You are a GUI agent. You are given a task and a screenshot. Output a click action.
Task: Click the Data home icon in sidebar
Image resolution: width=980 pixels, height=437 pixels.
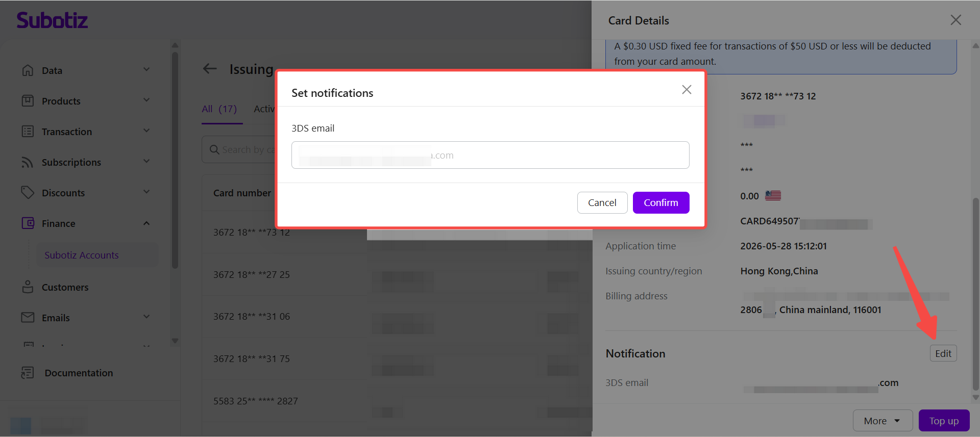pyautogui.click(x=28, y=70)
